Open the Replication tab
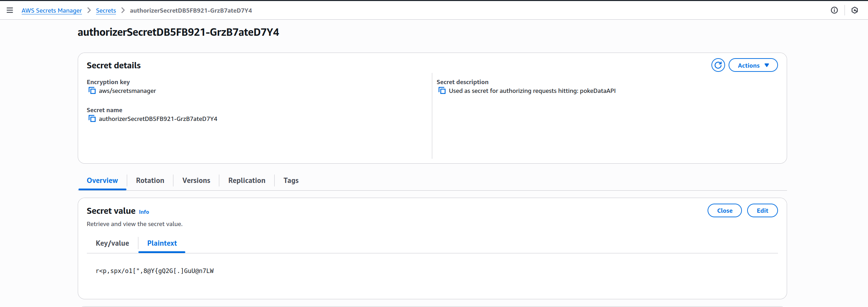868x307 pixels. (x=247, y=180)
